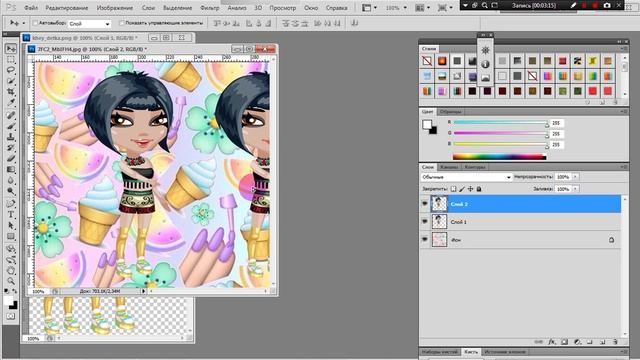The height and width of the screenshot is (360, 640).
Task: Select the Eyedropper tool
Action: pos(11,102)
